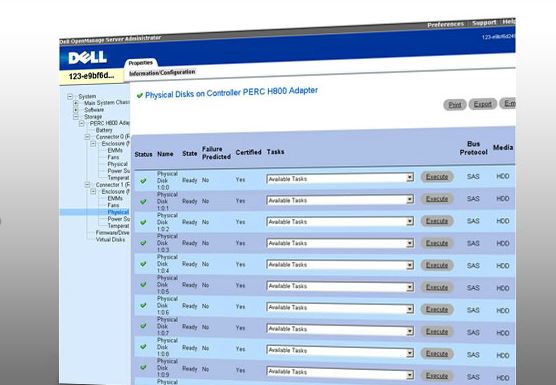The width and height of the screenshot is (556, 385).
Task: Click the Print button
Action: tap(455, 105)
